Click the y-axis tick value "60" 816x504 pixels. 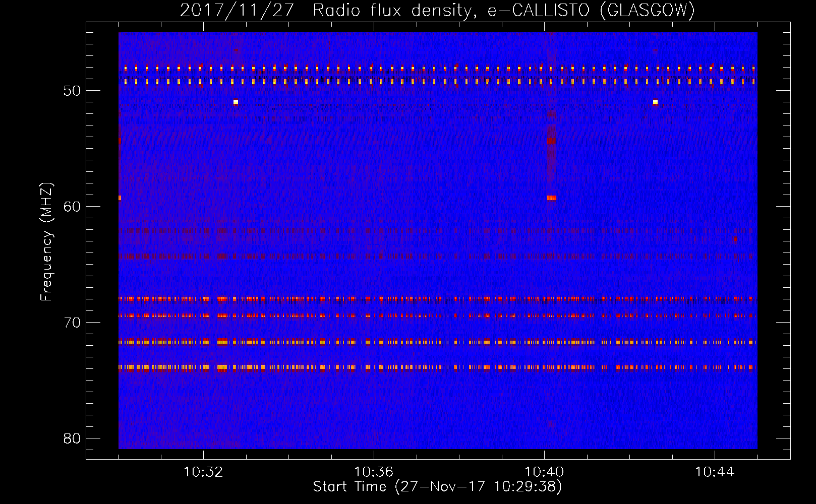[72, 207]
